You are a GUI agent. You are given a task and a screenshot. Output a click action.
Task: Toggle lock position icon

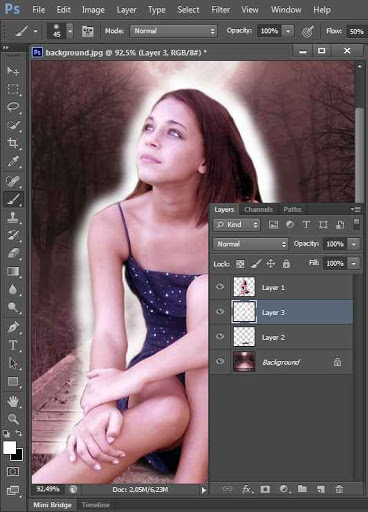[x=271, y=264]
